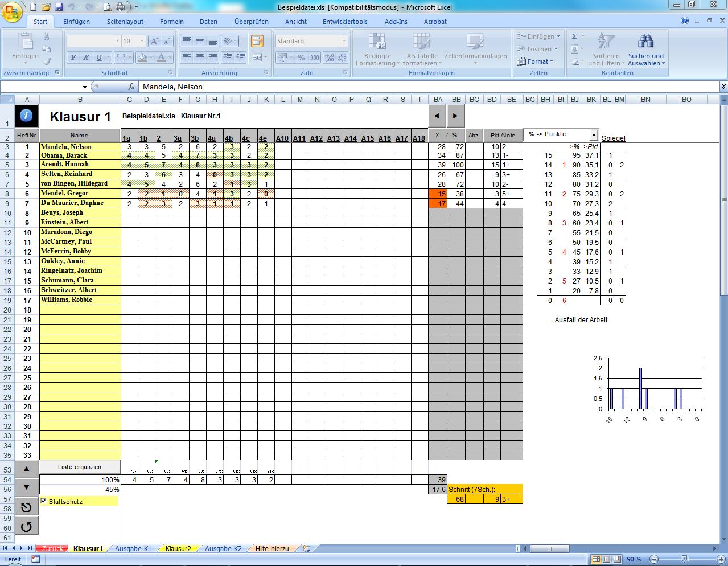728x566 pixels.
Task: Click the zoom slider handle
Action: (x=685, y=559)
